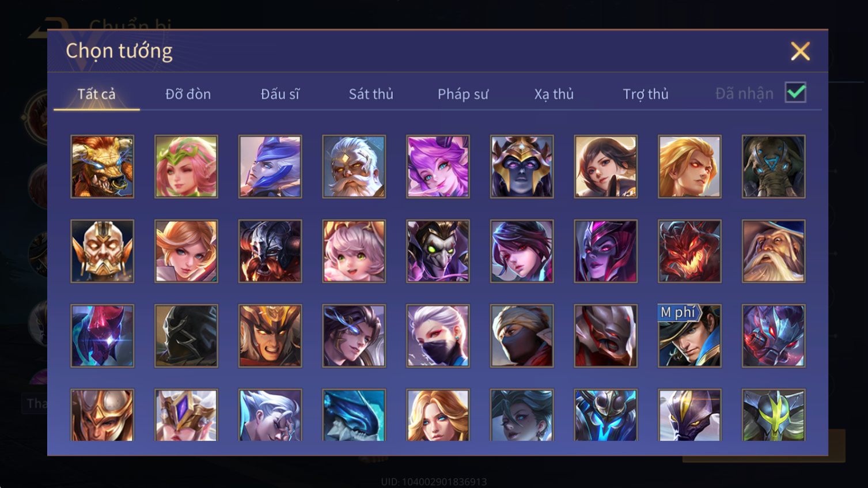The width and height of the screenshot is (868, 488).
Task: Close the Chọn tướng dialog
Action: pos(800,51)
